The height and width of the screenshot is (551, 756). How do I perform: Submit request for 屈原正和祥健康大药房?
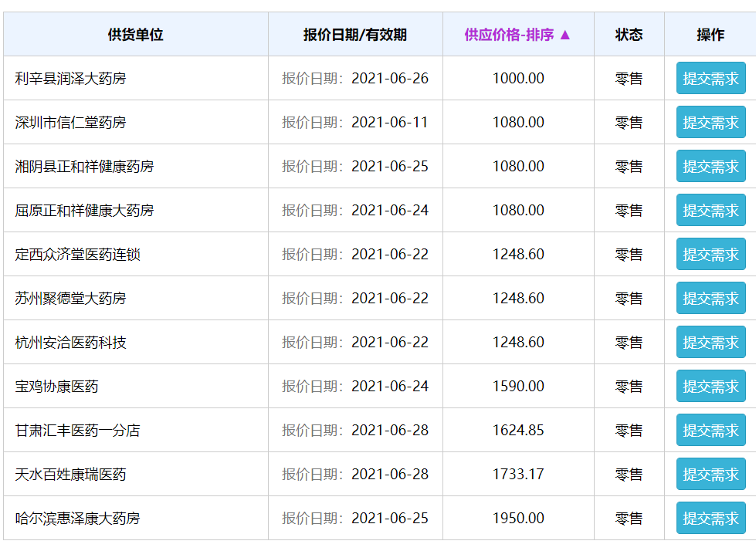point(710,211)
